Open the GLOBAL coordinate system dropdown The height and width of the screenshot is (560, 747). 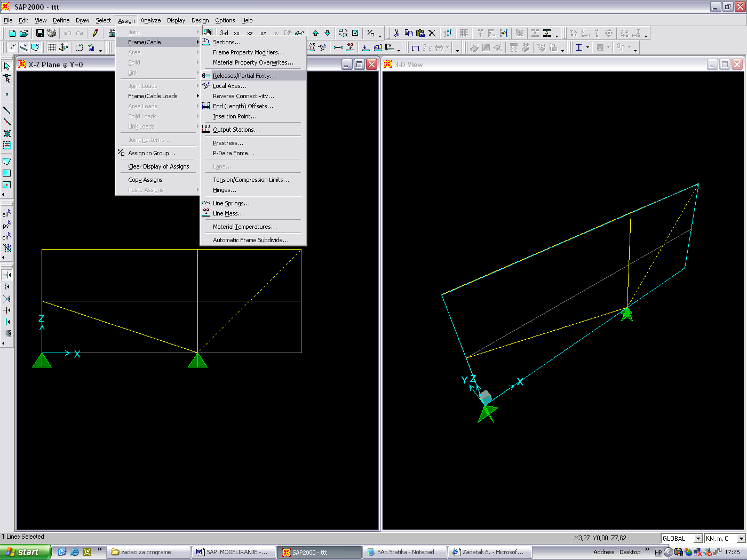click(x=697, y=539)
